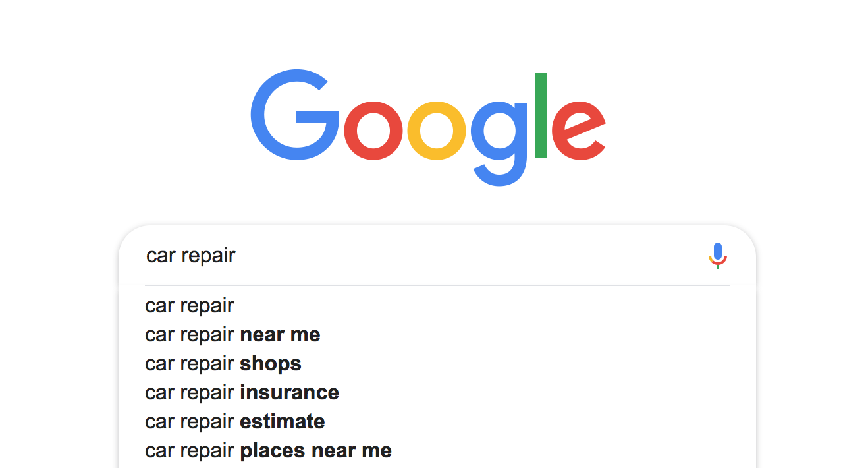The height and width of the screenshot is (468, 868).
Task: Click inside the search input field
Action: (x=395, y=256)
